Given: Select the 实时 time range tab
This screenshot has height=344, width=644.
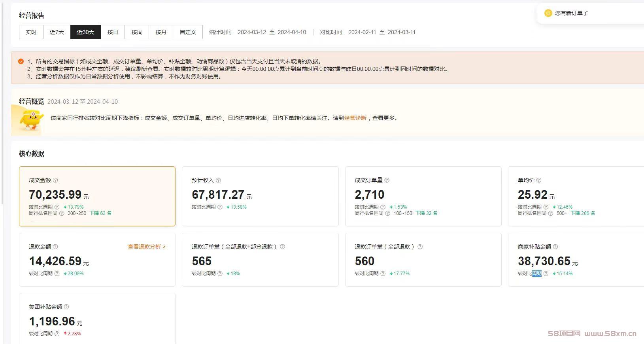Looking at the screenshot, I should (x=31, y=32).
